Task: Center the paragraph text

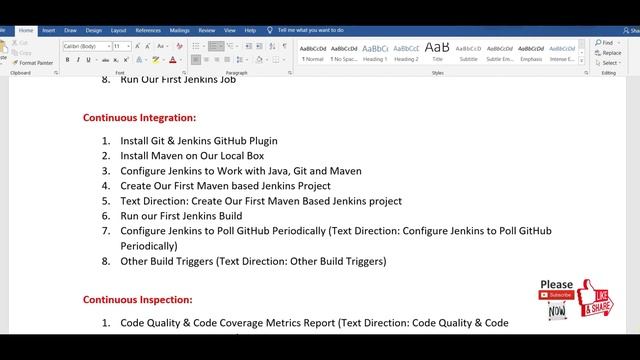Action: [x=207, y=60]
